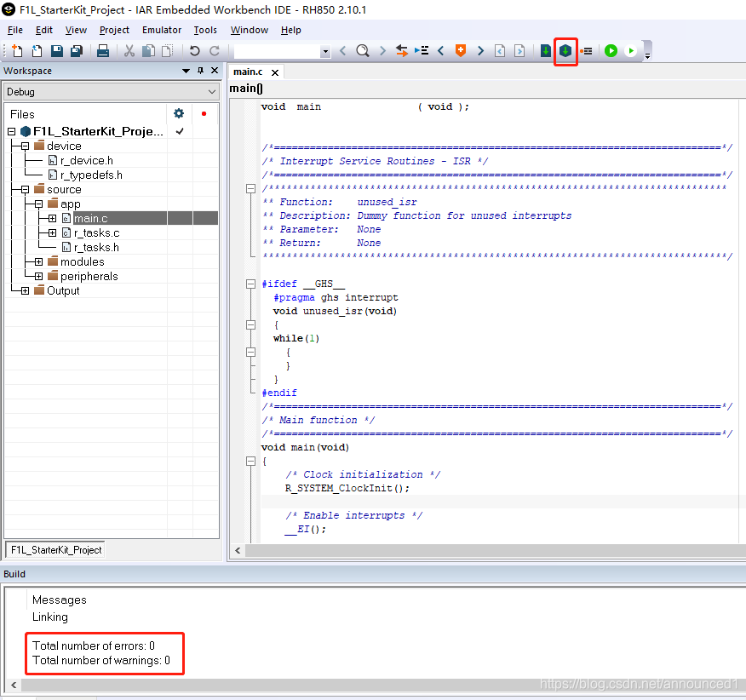Expand the peripherals folder
This screenshot has height=700, width=746.
click(39, 277)
